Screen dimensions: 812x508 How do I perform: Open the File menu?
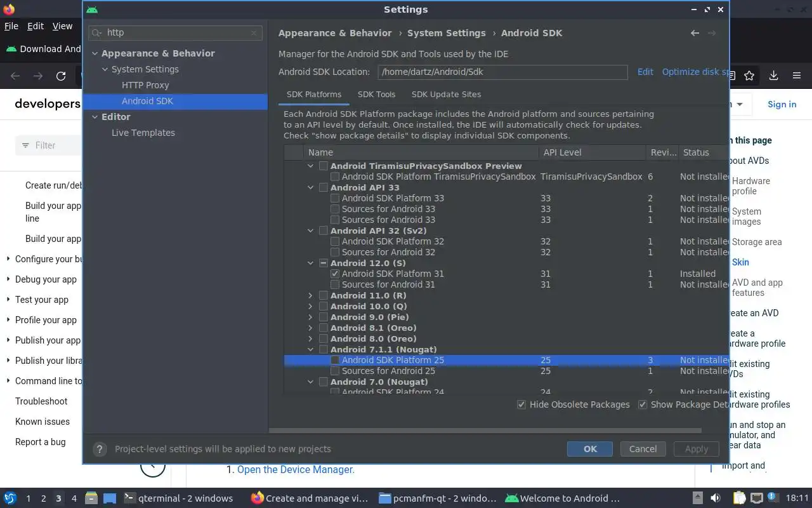(x=11, y=26)
